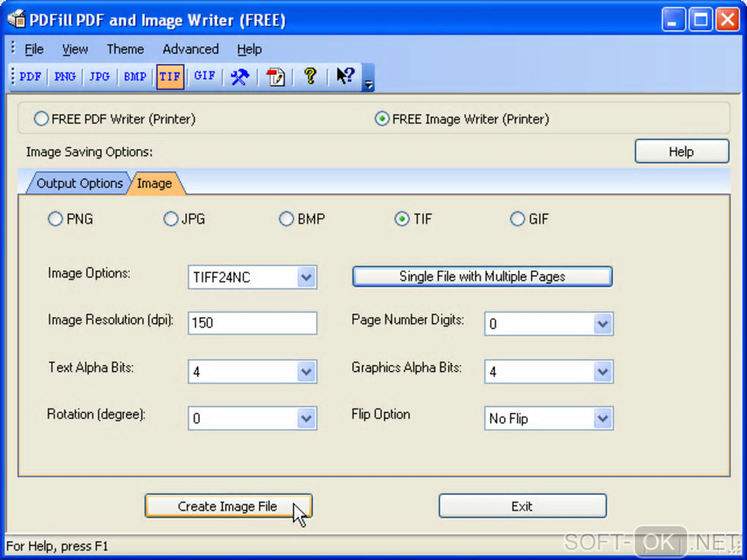The image size is (747, 560).
Task: Open the Graphics Alpha Bits dropdown
Action: [x=603, y=371]
